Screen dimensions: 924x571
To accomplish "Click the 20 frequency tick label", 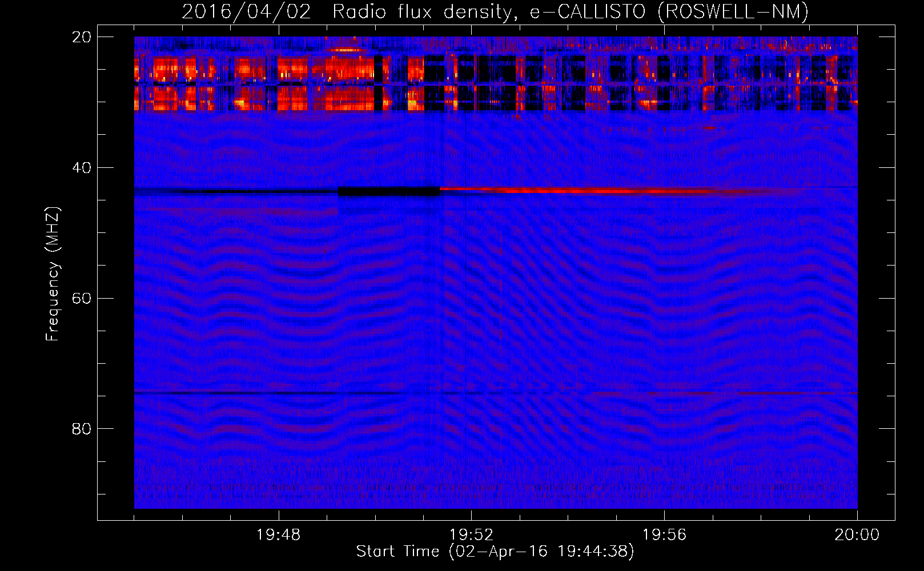I will coord(82,37).
